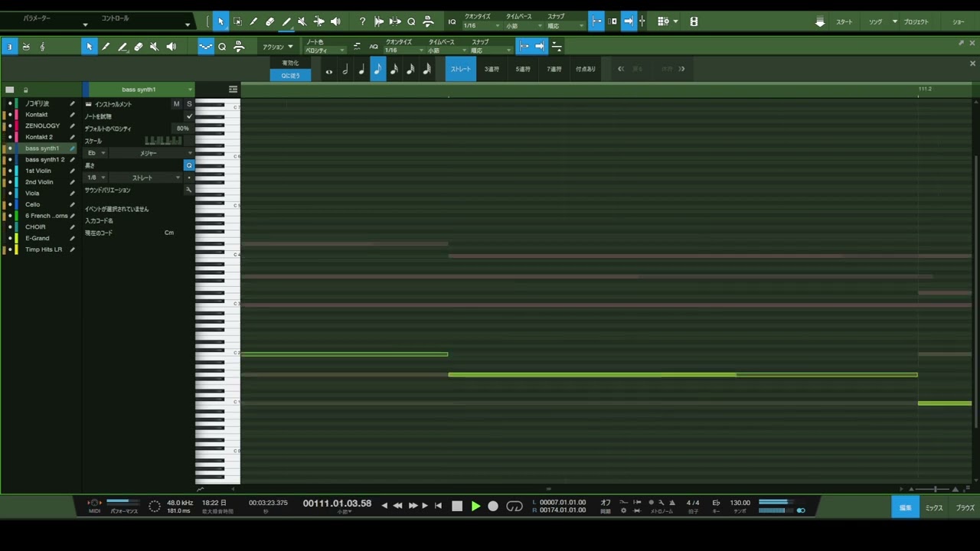Viewport: 980px width, 551px height.
Task: Click the play button in transport
Action: 475,506
